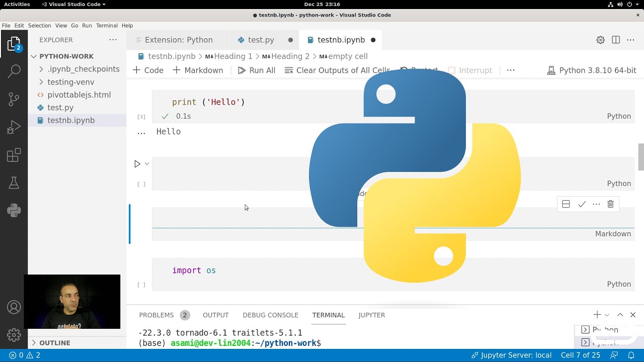Click Heading 2 breadcrumb item
The height and width of the screenshot is (362, 644).
(286, 56)
